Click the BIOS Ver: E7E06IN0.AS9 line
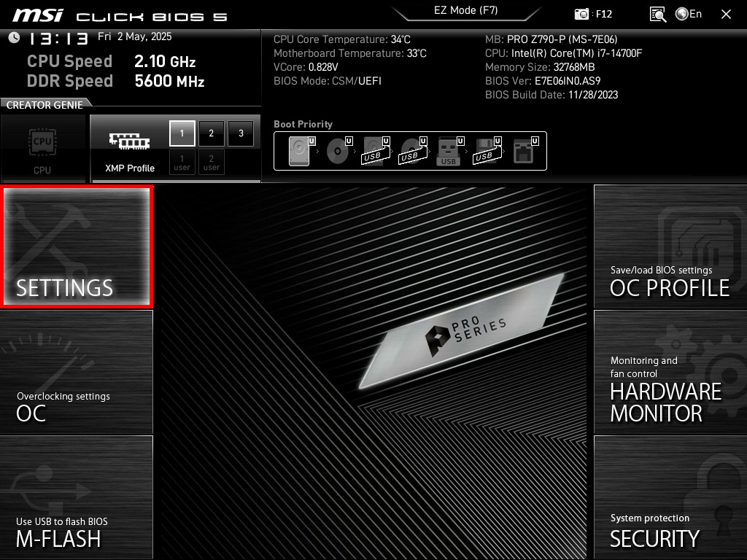The width and height of the screenshot is (747, 560). pyautogui.click(x=543, y=81)
